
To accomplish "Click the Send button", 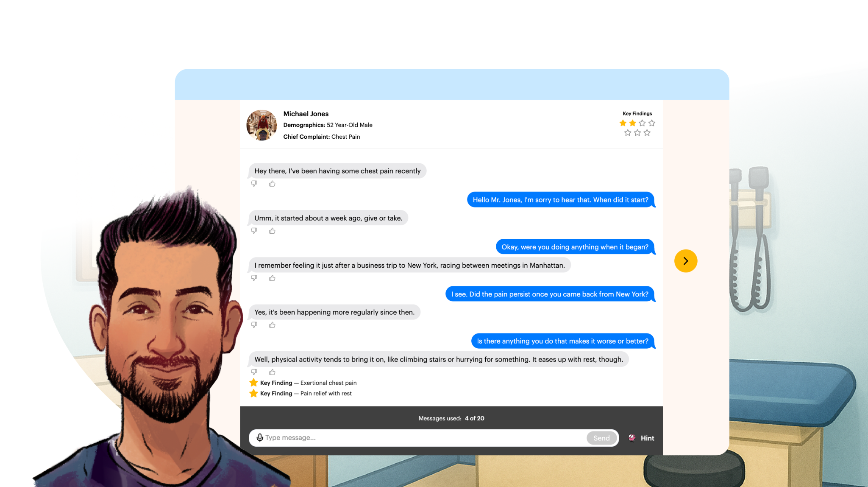I will (601, 438).
